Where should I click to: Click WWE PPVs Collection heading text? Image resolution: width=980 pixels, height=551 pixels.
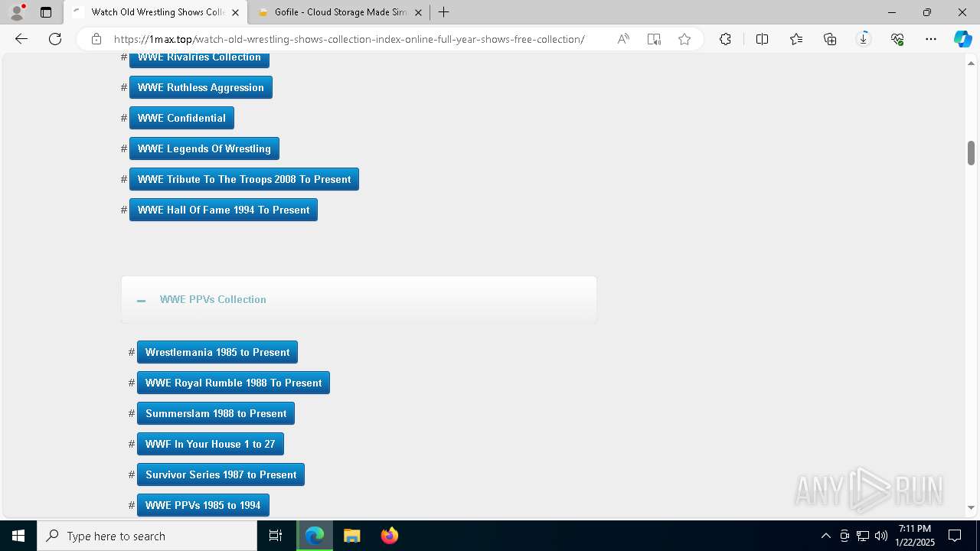213,299
